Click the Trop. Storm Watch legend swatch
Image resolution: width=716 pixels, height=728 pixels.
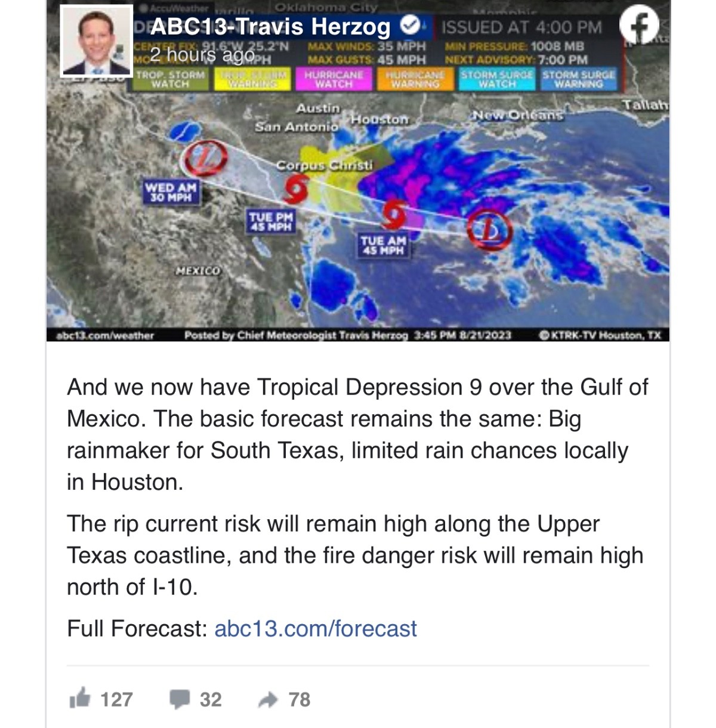click(x=170, y=79)
